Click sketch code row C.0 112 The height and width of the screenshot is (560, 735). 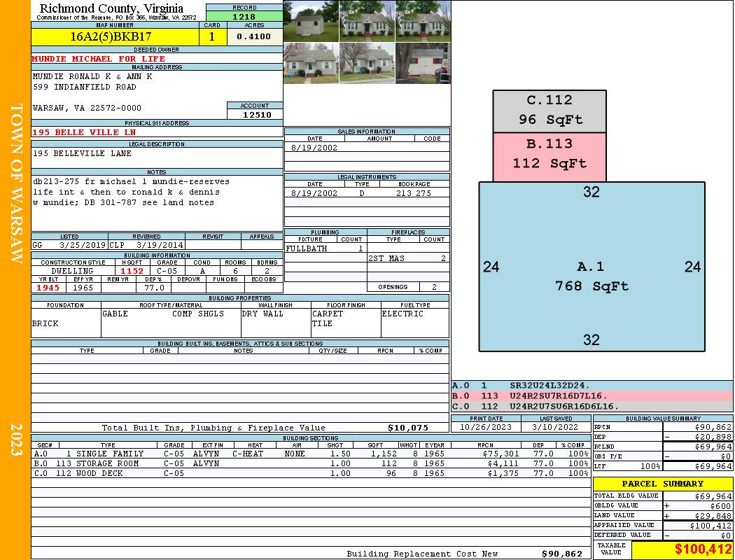coord(592,406)
